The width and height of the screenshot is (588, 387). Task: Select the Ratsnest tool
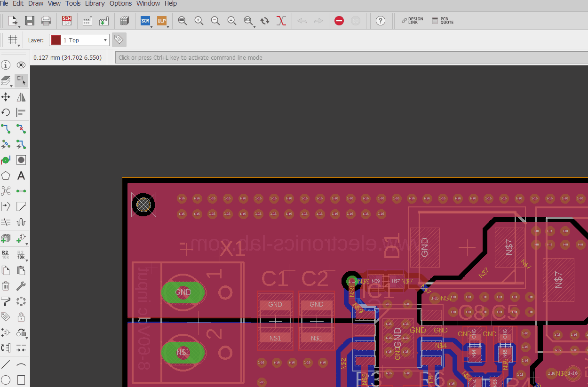[x=6, y=191]
